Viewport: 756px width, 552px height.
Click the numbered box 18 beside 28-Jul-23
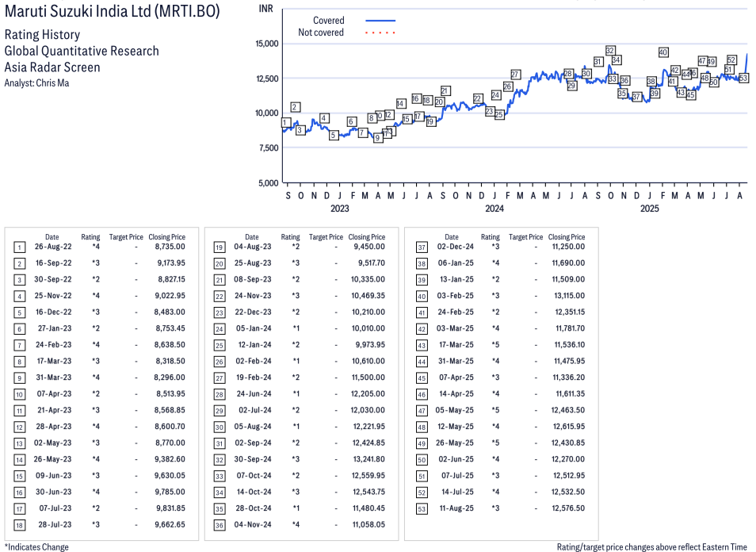point(19,526)
